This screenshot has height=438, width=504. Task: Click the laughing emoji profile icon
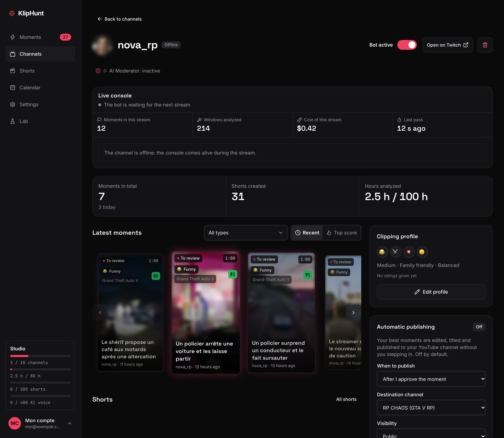(x=382, y=252)
